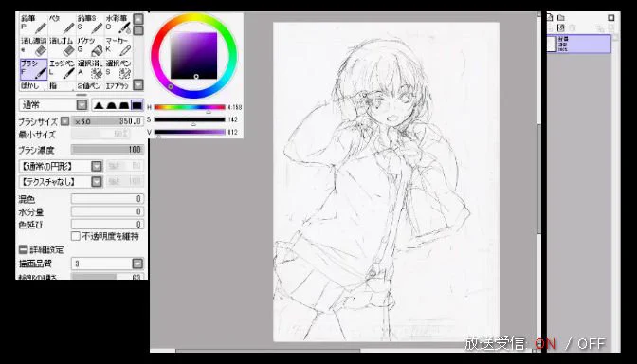
Task: Click the 水分量 dilution slider
Action: (x=107, y=211)
